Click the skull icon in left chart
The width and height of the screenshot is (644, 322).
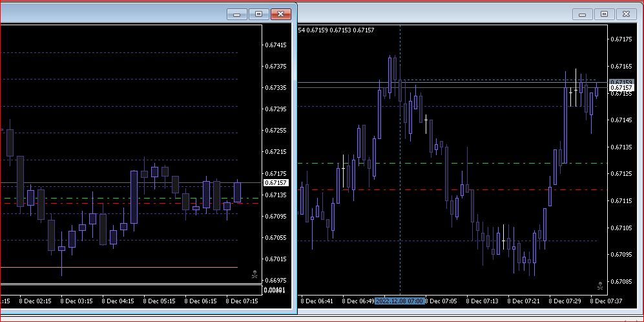[x=254, y=274]
